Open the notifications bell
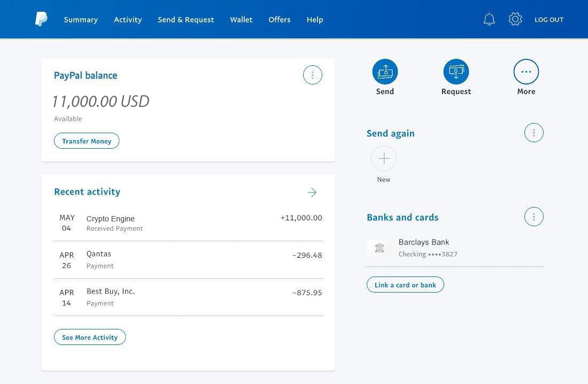The image size is (588, 384). 489,19
